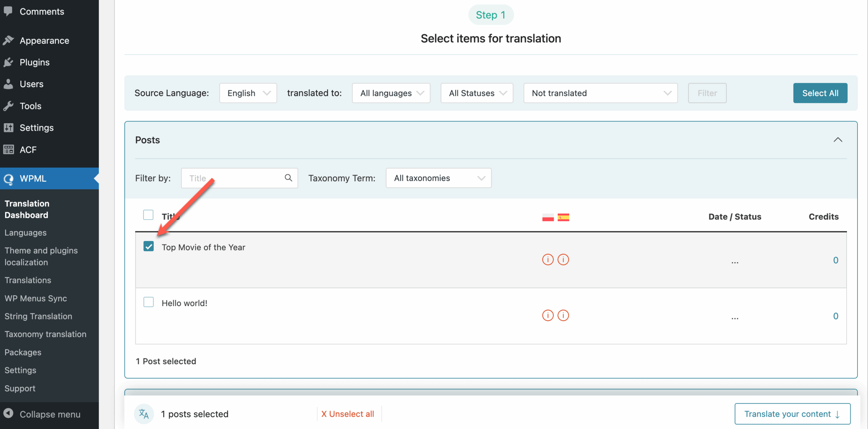The width and height of the screenshot is (868, 429).
Task: Click credits value for Hello world!
Action: [836, 316]
